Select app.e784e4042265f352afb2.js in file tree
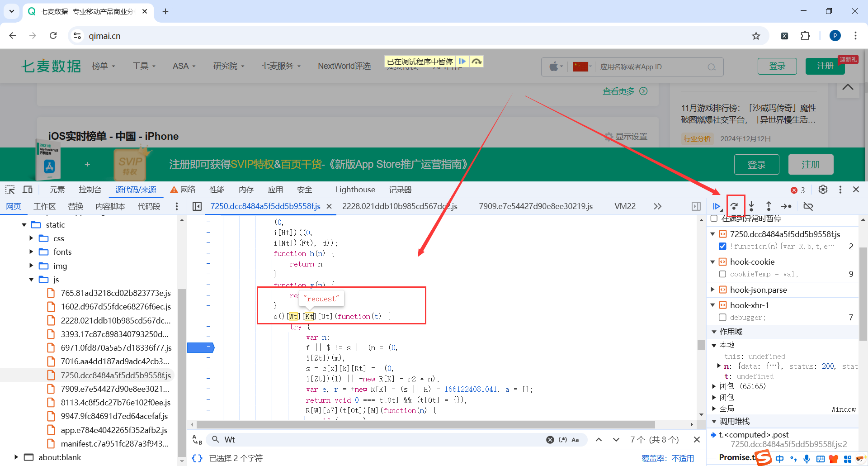868x466 pixels. 114,430
